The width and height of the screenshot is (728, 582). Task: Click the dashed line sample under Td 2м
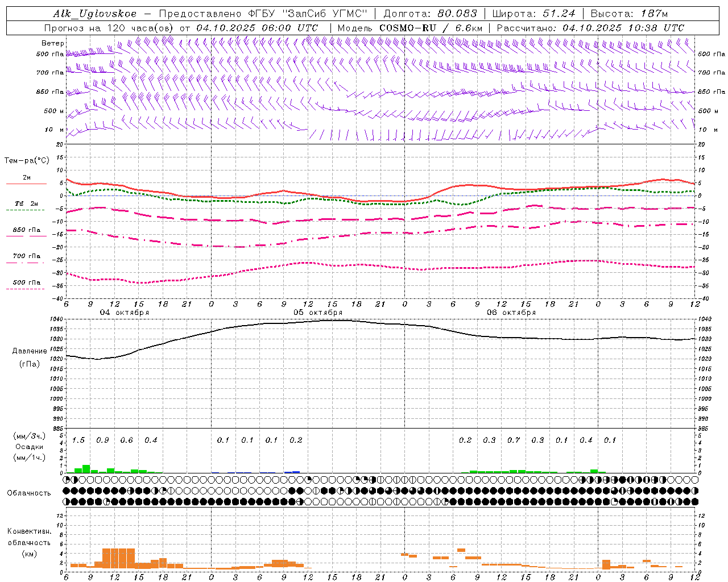pos(25,210)
